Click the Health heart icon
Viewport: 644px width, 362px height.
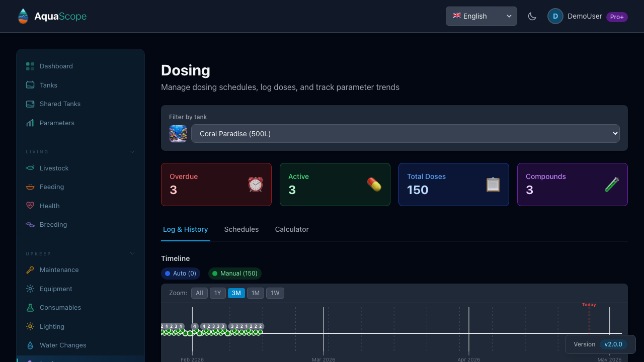point(30,206)
